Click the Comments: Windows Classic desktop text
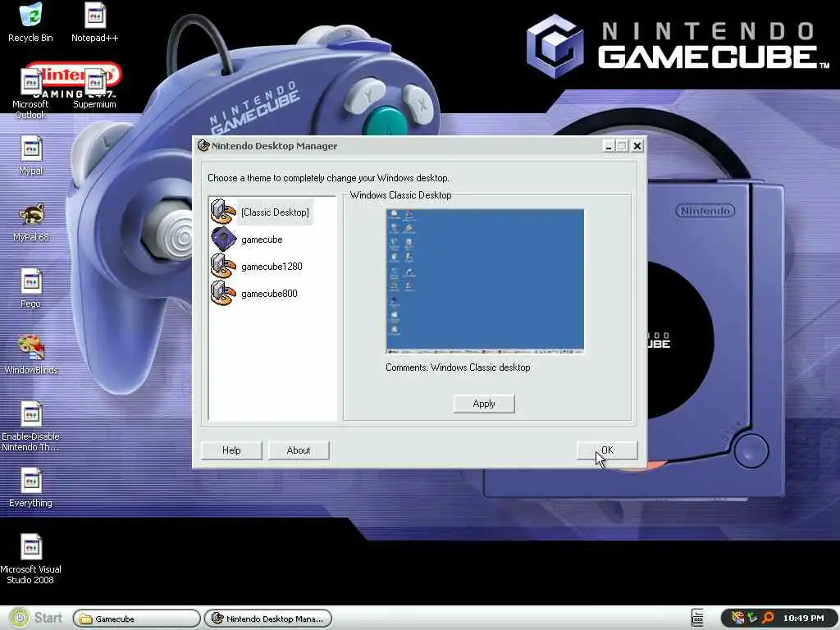 tap(458, 367)
